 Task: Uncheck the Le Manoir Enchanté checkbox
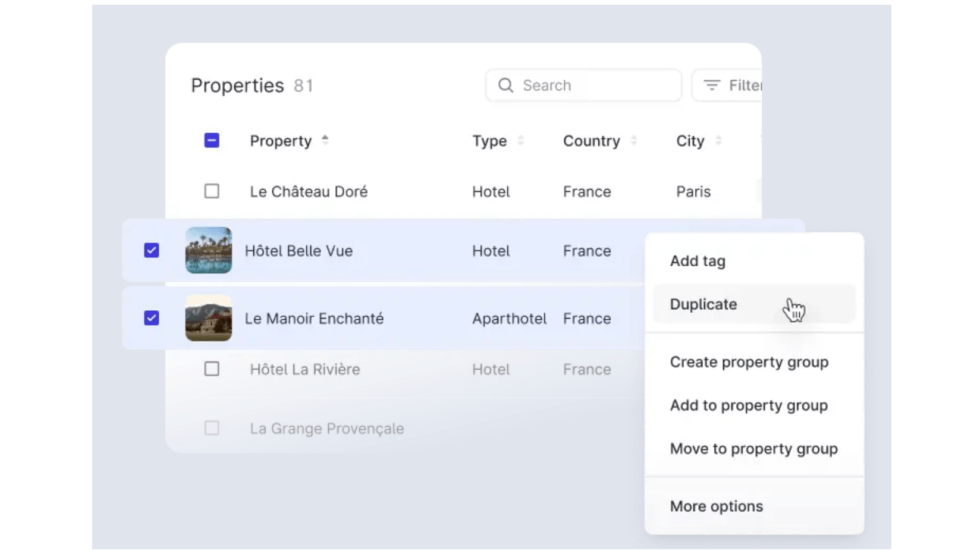152,318
